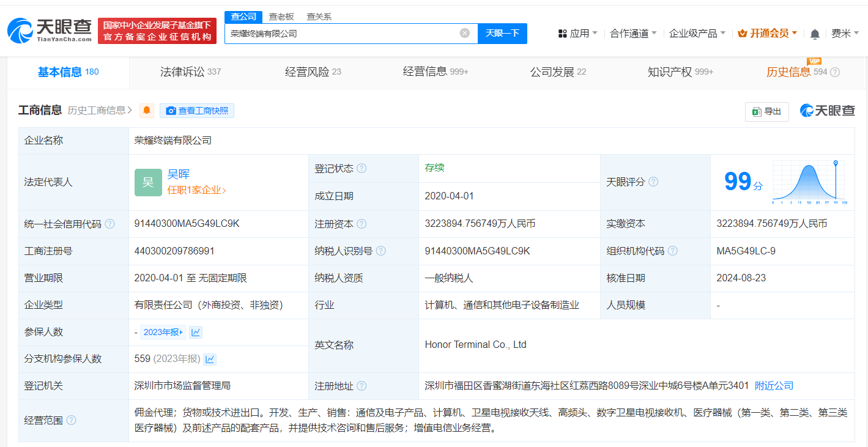This screenshot has width=868, height=447.
Task: Click the chart icon beside 分支机构参保人数
Action: pyautogui.click(x=209, y=359)
